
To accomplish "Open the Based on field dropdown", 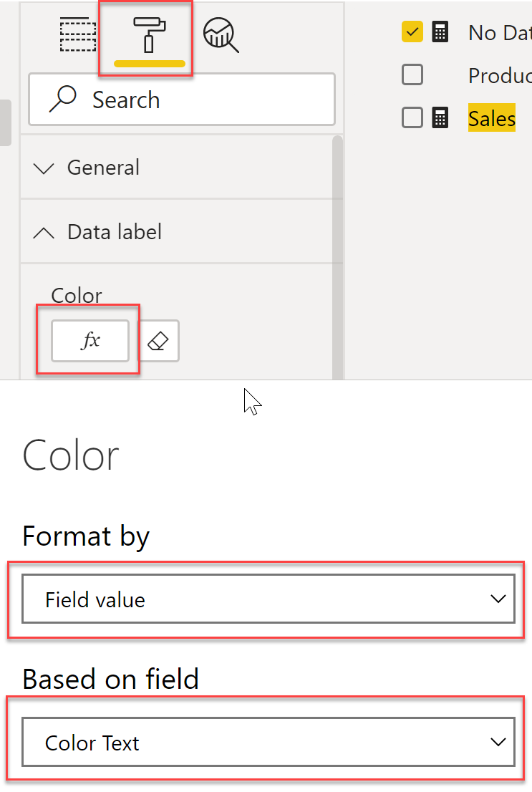I will [x=269, y=743].
